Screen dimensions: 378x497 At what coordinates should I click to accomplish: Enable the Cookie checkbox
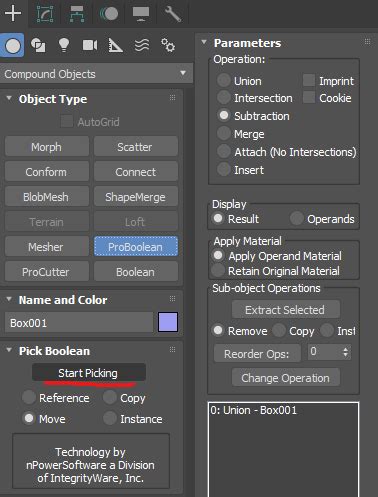click(309, 97)
